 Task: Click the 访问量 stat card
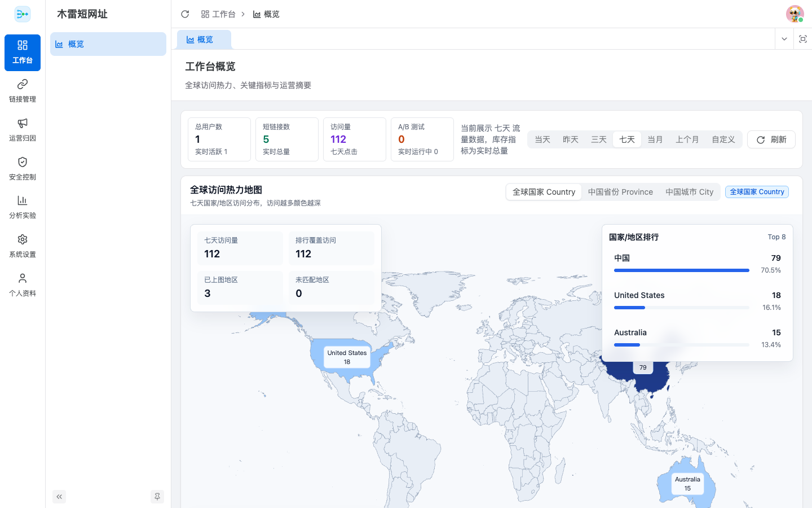coord(355,139)
